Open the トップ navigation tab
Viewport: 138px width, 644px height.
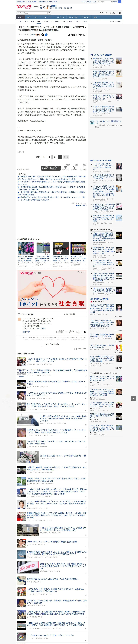click(20, 17)
